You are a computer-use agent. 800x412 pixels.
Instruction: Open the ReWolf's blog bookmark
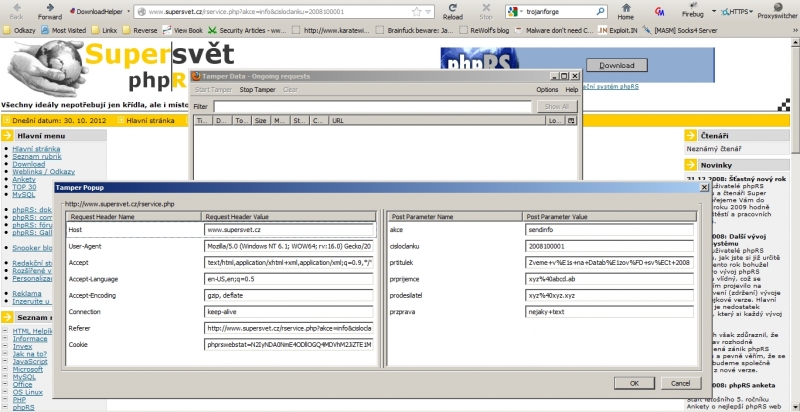point(484,30)
